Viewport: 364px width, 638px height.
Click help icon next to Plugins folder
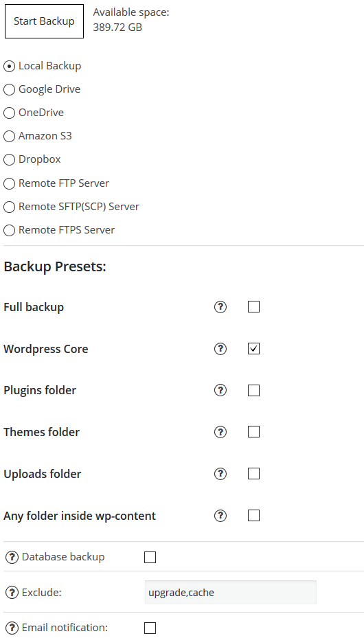click(220, 390)
